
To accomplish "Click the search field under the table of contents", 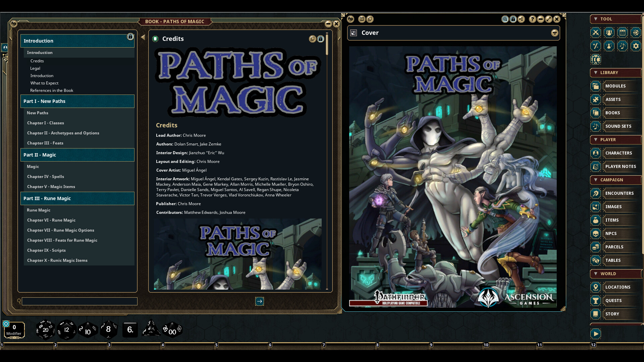I will [79, 301].
